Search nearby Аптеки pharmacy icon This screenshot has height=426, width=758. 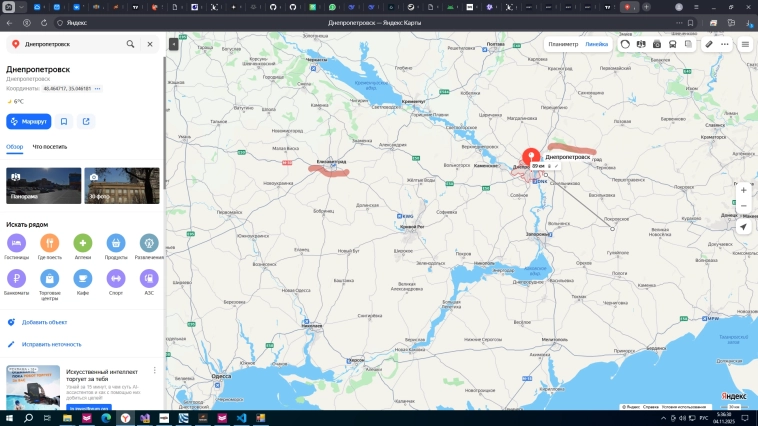click(x=83, y=243)
